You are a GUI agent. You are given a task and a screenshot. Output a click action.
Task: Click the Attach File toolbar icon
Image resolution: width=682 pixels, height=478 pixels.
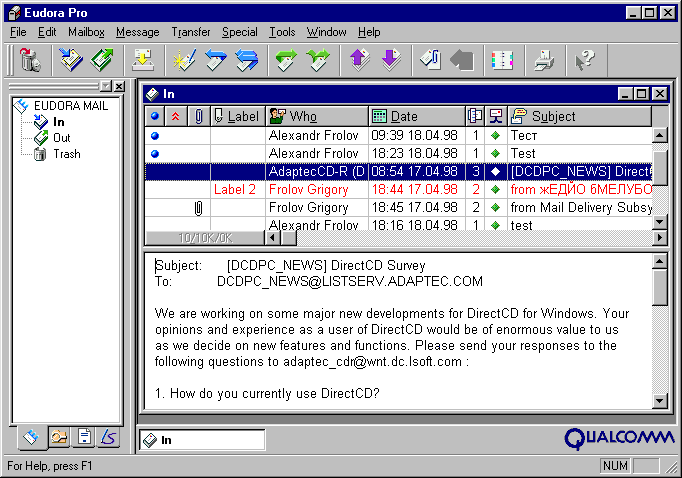point(431,60)
